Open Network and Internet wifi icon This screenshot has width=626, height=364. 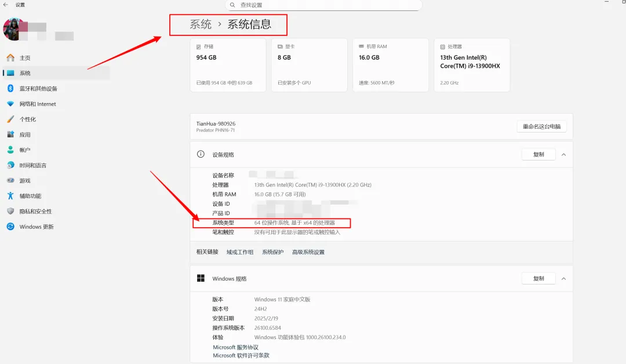[x=10, y=104]
